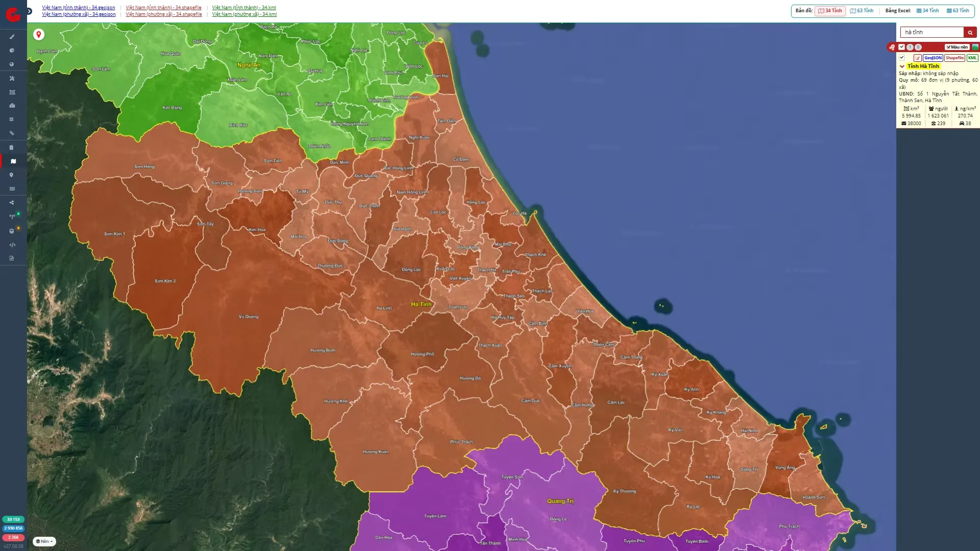Click the green 33 153 counter badge

pos(13,519)
